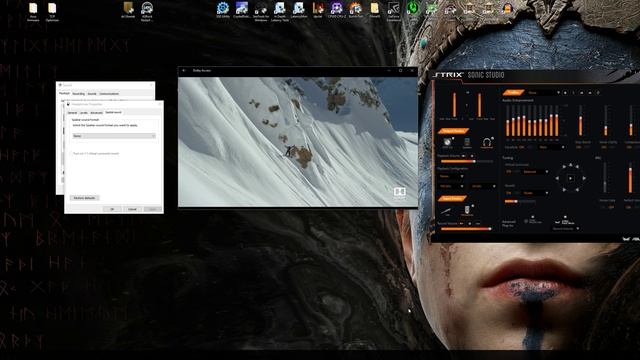Click Cancel in Headphones Properties
This screenshot has height=360, width=640.
tap(132, 209)
